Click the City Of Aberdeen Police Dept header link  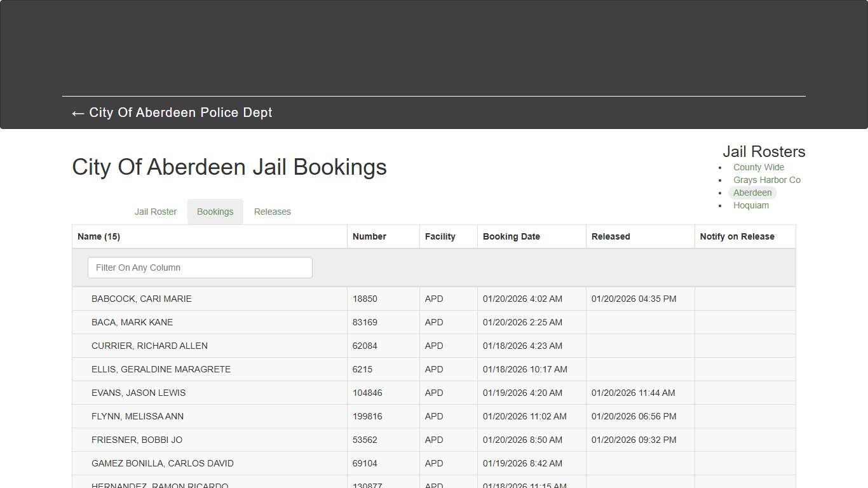pyautogui.click(x=181, y=112)
